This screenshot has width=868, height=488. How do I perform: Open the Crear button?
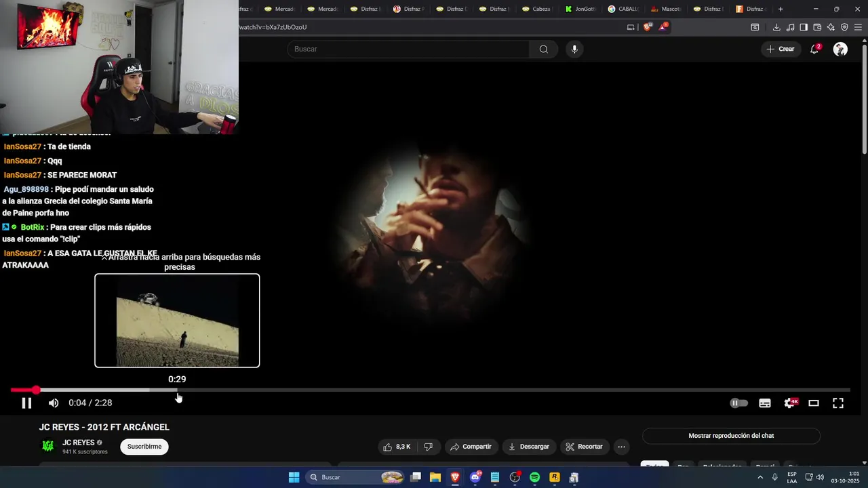point(781,49)
